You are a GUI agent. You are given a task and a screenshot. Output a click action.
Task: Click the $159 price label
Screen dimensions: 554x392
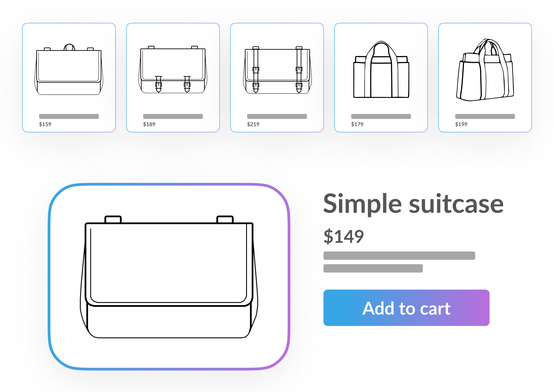tap(45, 124)
